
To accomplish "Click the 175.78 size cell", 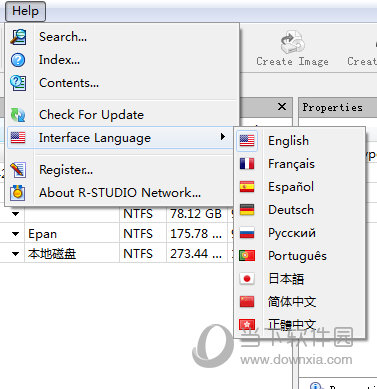I will tap(196, 234).
